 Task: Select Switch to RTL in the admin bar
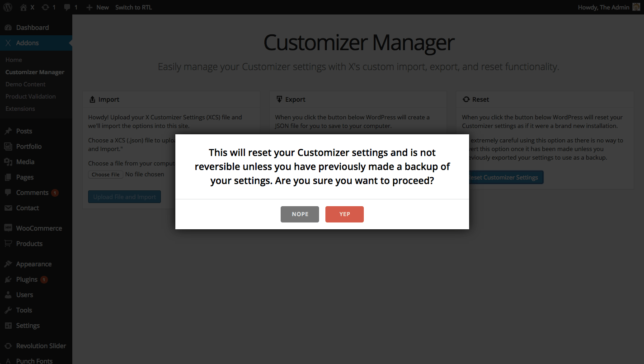tap(133, 7)
